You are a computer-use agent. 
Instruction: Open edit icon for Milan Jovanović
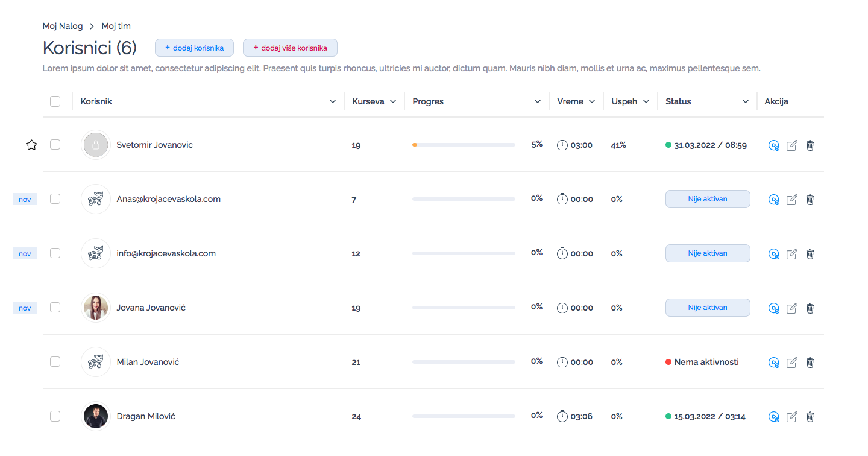pyautogui.click(x=792, y=363)
